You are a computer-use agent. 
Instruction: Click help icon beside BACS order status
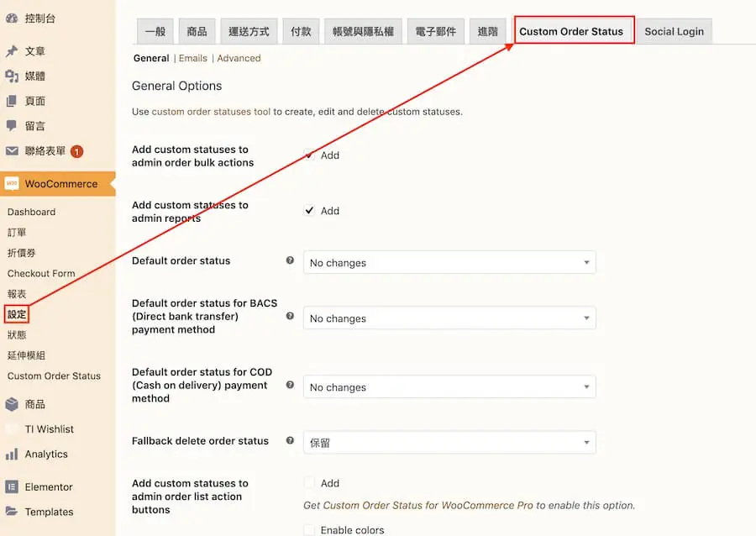point(290,316)
